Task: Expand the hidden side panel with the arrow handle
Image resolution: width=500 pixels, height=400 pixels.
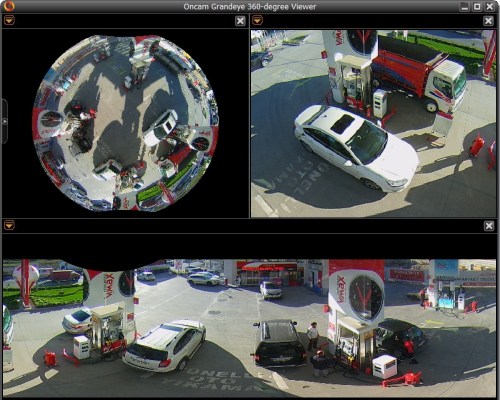Action: tap(4, 121)
